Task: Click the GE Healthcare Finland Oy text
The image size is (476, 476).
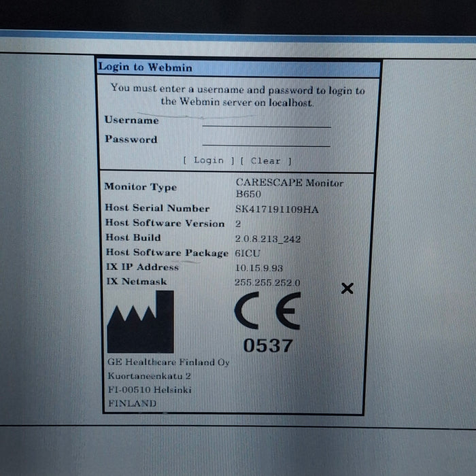Action: [x=168, y=362]
